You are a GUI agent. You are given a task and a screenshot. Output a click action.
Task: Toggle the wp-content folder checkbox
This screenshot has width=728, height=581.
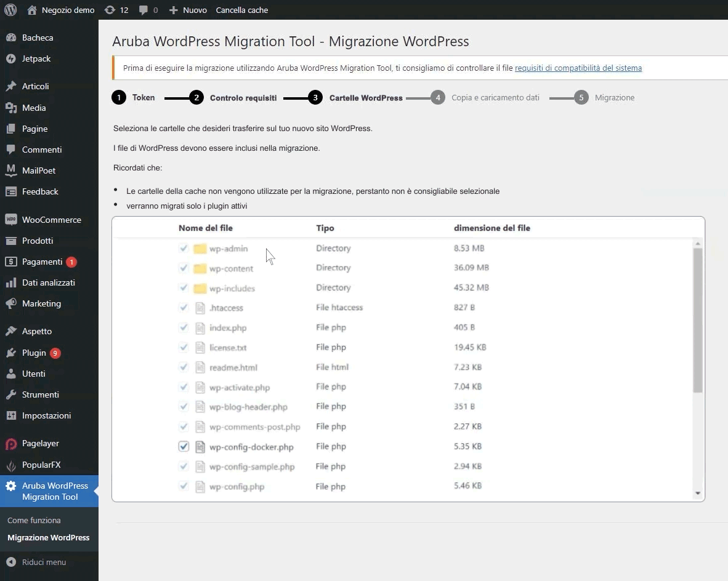tap(184, 268)
